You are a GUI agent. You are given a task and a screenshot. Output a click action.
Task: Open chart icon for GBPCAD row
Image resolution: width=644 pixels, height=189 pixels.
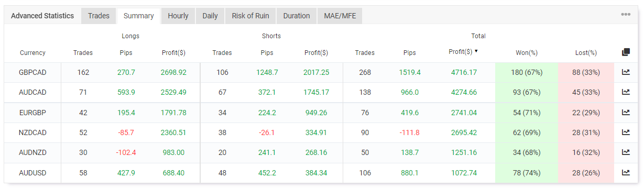626,72
